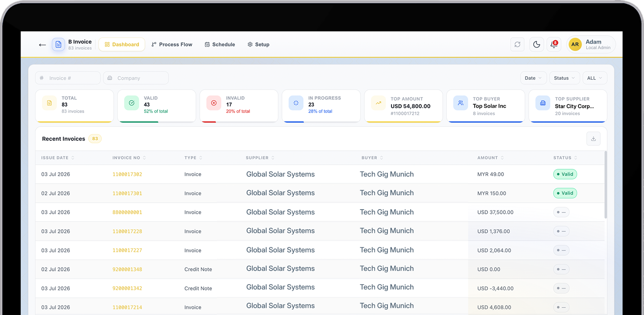The width and height of the screenshot is (644, 315).
Task: Expand the Status filter dropdown
Action: 564,78
